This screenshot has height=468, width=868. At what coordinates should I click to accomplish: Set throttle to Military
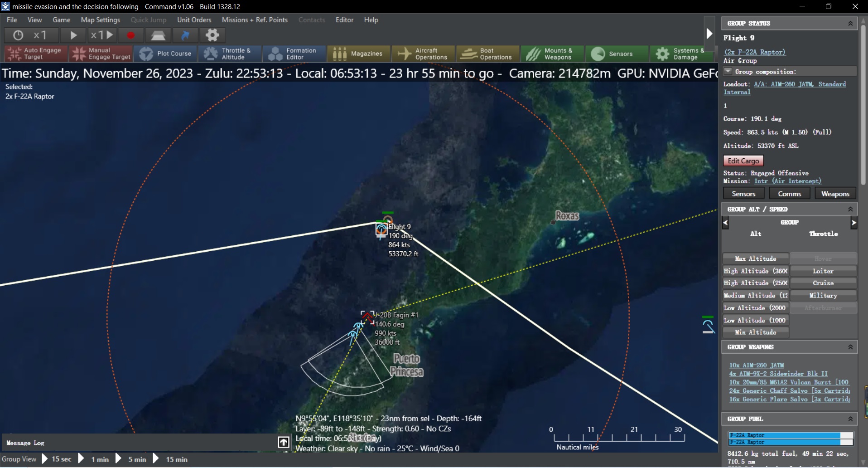pos(823,295)
